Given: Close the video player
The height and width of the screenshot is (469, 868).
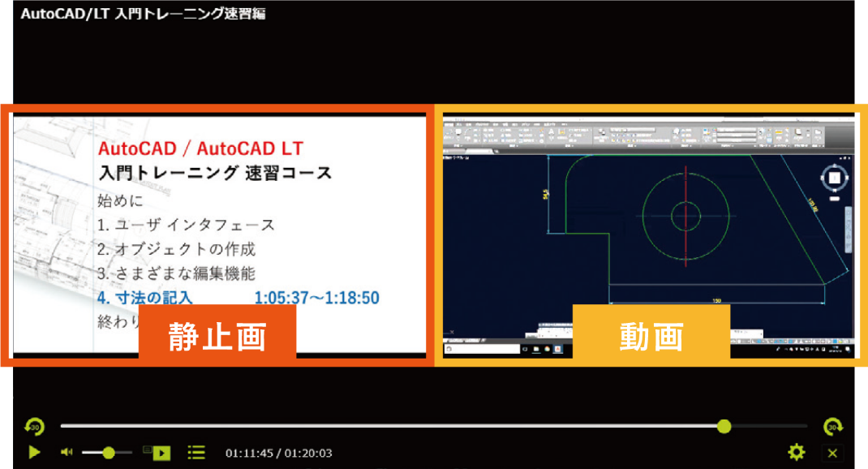Looking at the screenshot, I should [832, 453].
